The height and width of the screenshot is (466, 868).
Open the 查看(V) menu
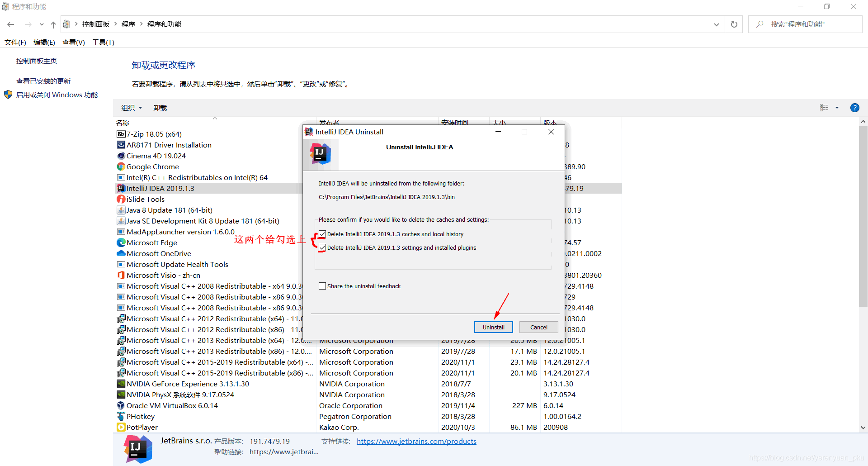point(74,42)
